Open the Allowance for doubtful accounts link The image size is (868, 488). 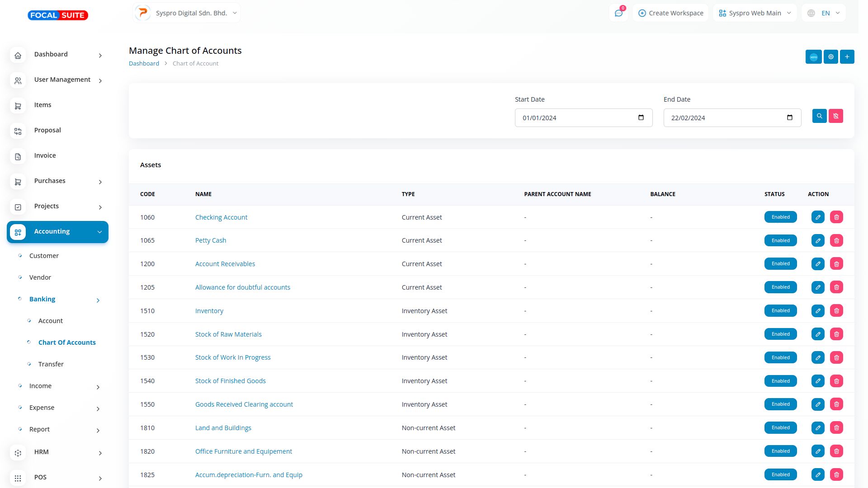click(242, 287)
